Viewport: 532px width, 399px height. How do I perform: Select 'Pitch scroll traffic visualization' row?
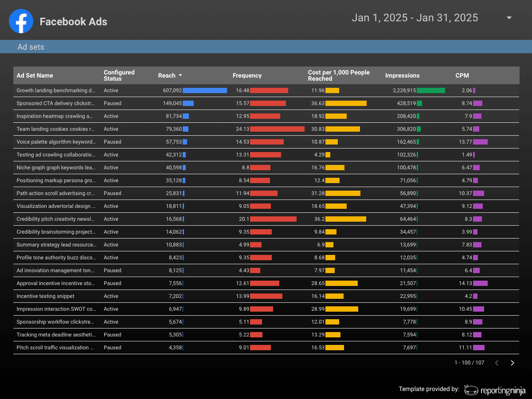266,348
